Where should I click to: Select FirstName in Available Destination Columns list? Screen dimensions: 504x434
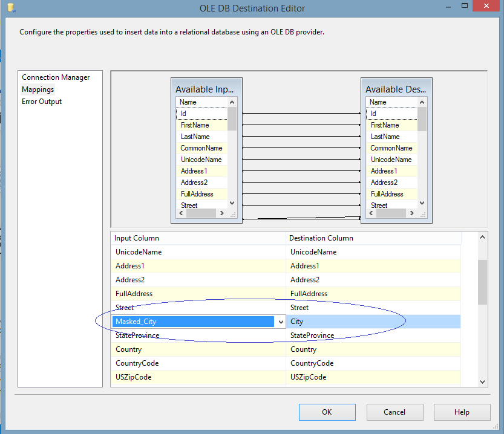392,125
